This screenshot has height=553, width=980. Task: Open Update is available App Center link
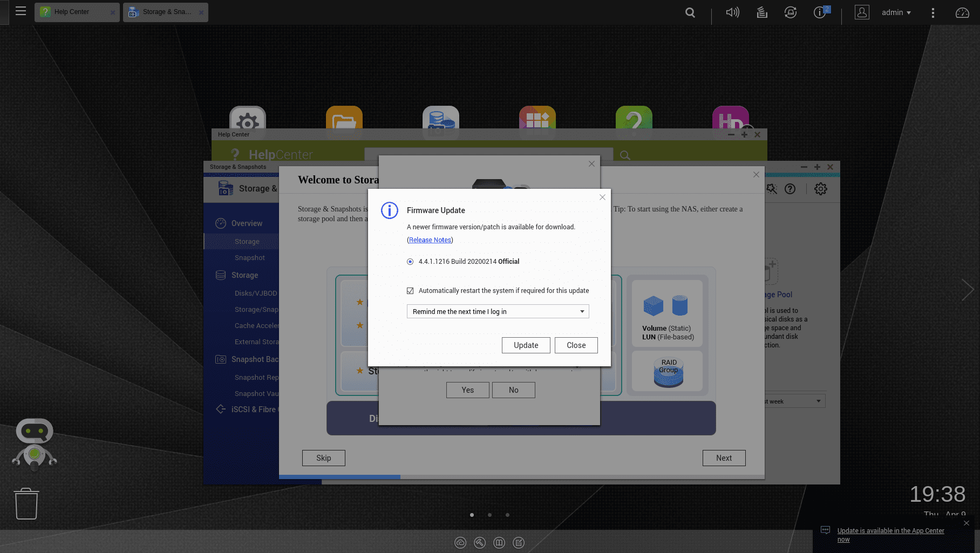click(x=890, y=535)
